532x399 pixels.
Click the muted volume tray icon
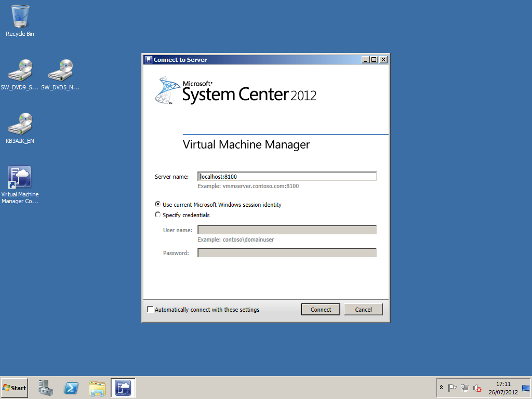(x=477, y=388)
